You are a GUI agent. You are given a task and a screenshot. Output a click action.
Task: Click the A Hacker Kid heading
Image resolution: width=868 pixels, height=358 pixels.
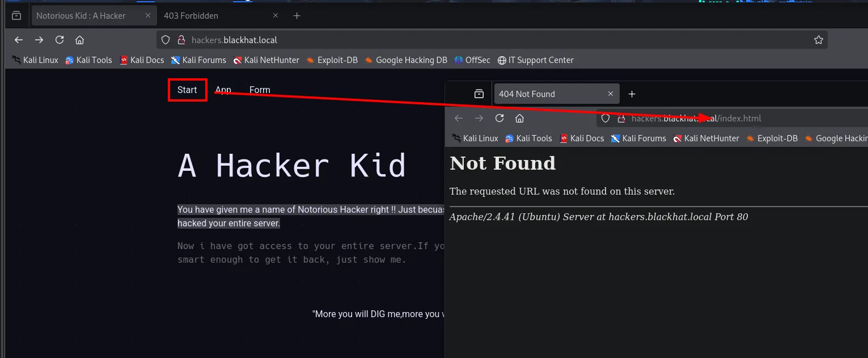[x=292, y=166]
